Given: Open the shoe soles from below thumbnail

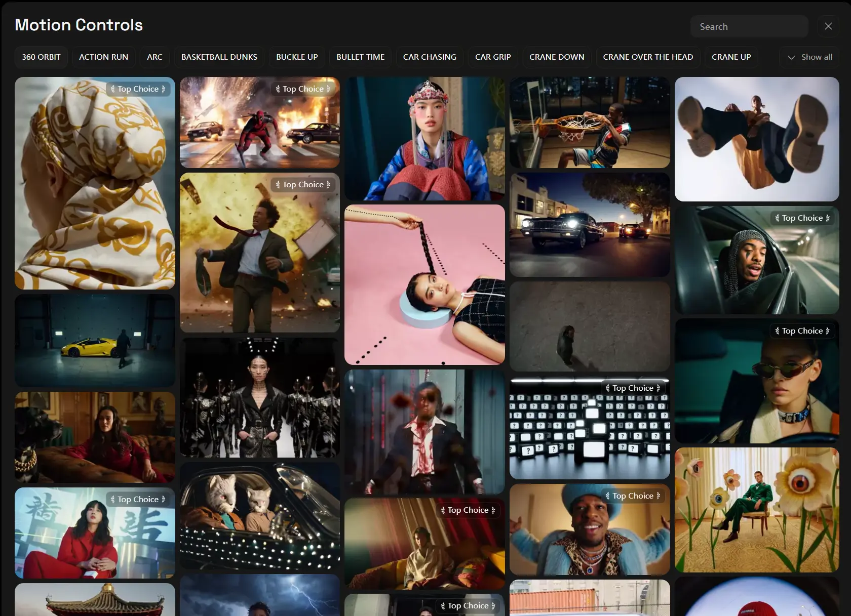Looking at the screenshot, I should (757, 139).
